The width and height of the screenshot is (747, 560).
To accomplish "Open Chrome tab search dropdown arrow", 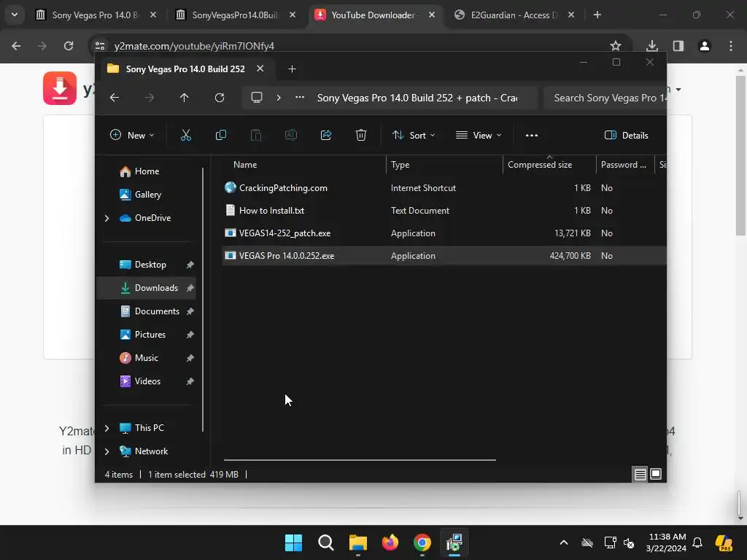I will (x=15, y=15).
